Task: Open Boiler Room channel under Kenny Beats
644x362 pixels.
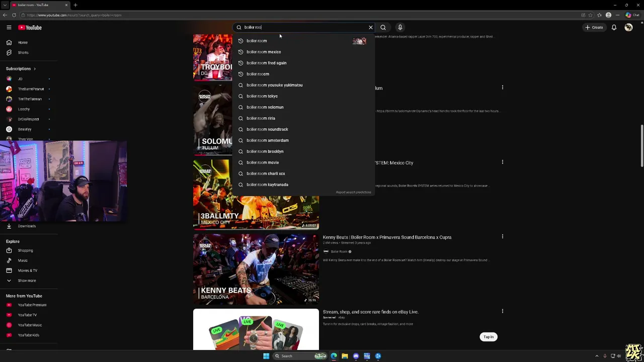Action: (x=339, y=251)
